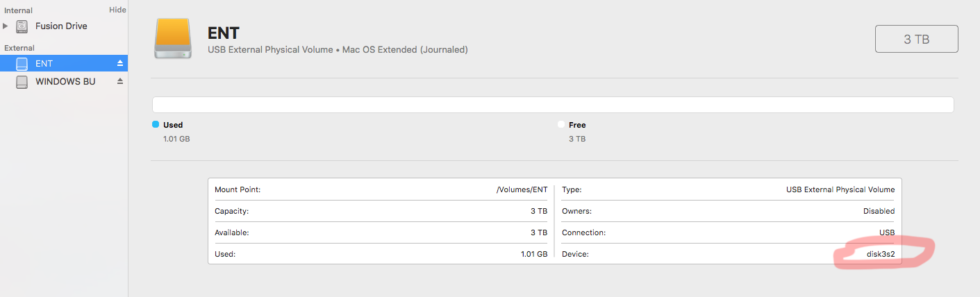Click the white Free legend dot

[561, 125]
